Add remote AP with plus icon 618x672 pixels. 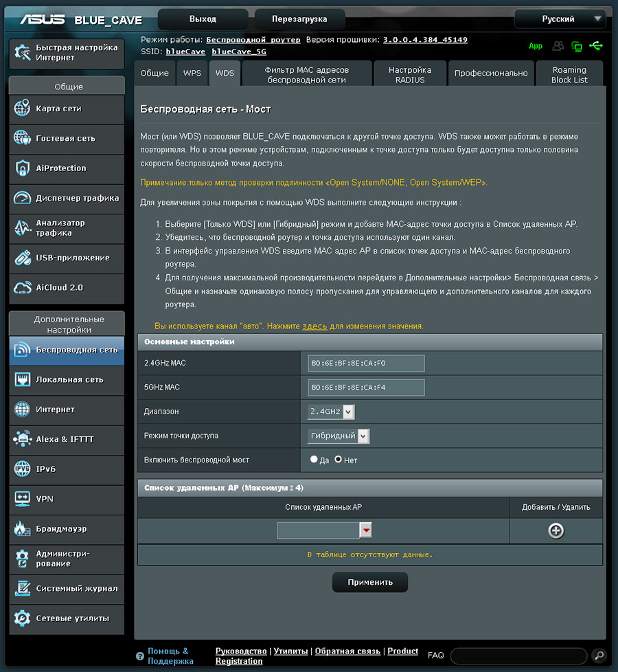556,530
